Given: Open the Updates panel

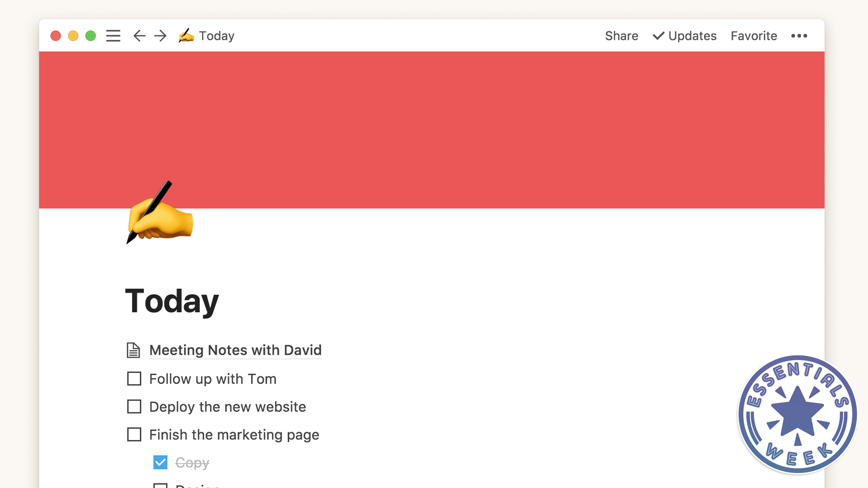Looking at the screenshot, I should coord(684,36).
